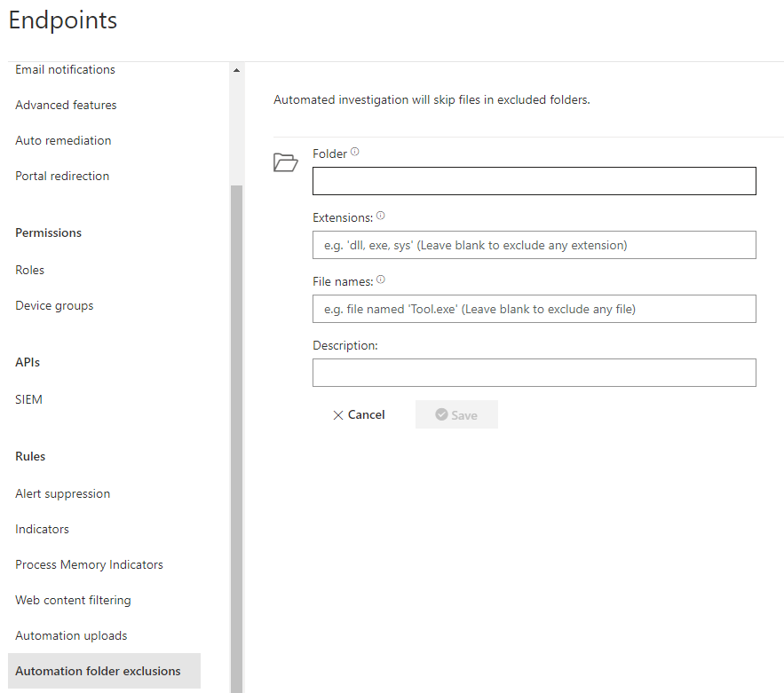
Task: Click the info icon beside Extensions
Action: pyautogui.click(x=380, y=213)
